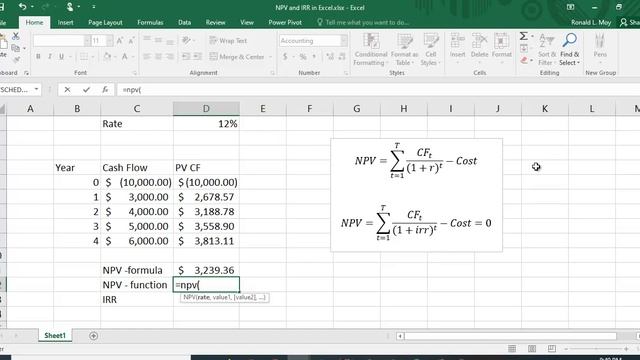Click Clear eraser icon
The image size is (640, 360).
524,60
